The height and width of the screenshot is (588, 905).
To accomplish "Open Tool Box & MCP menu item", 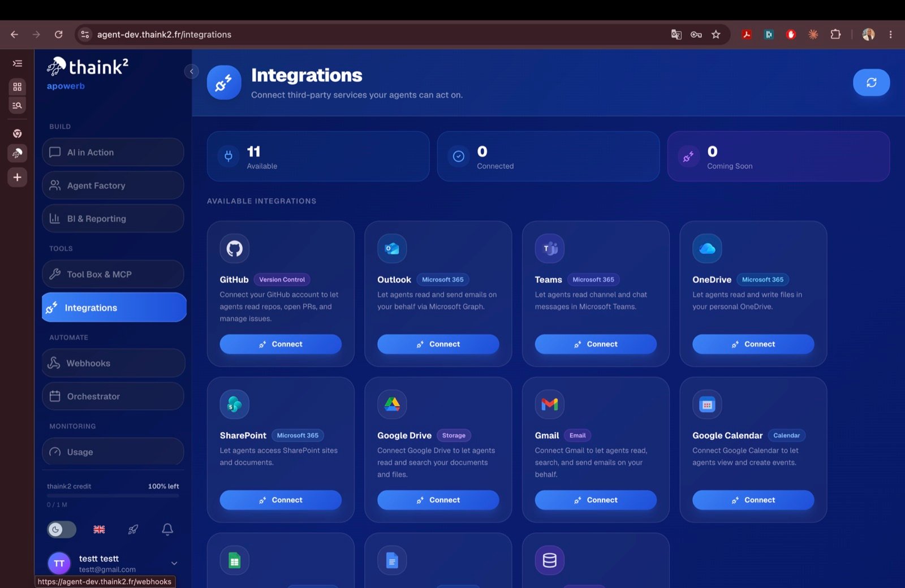I will [113, 274].
